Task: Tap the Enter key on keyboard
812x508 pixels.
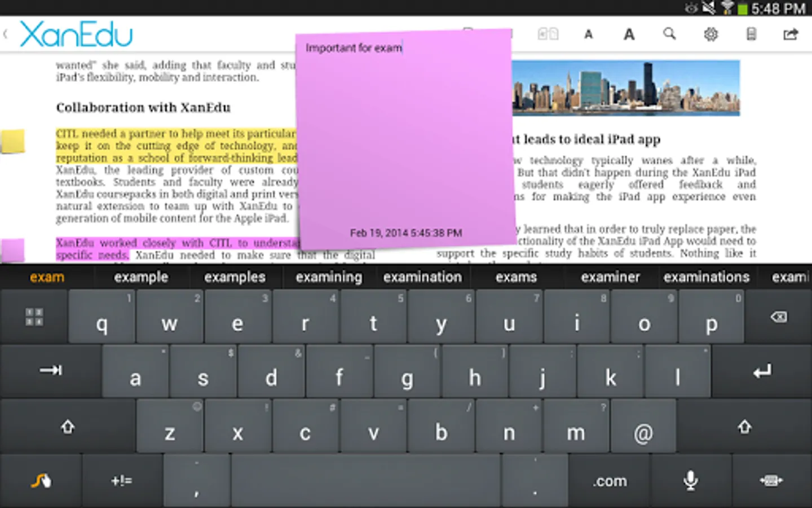Action: [762, 371]
